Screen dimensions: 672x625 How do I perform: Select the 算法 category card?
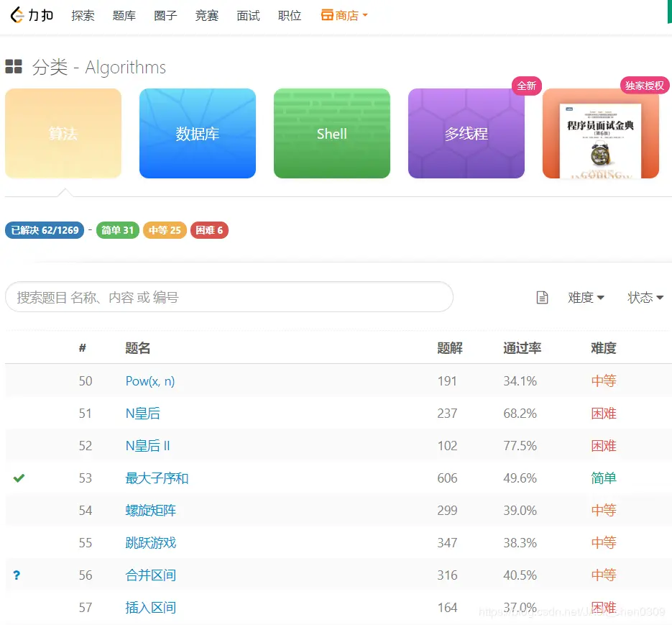[63, 133]
